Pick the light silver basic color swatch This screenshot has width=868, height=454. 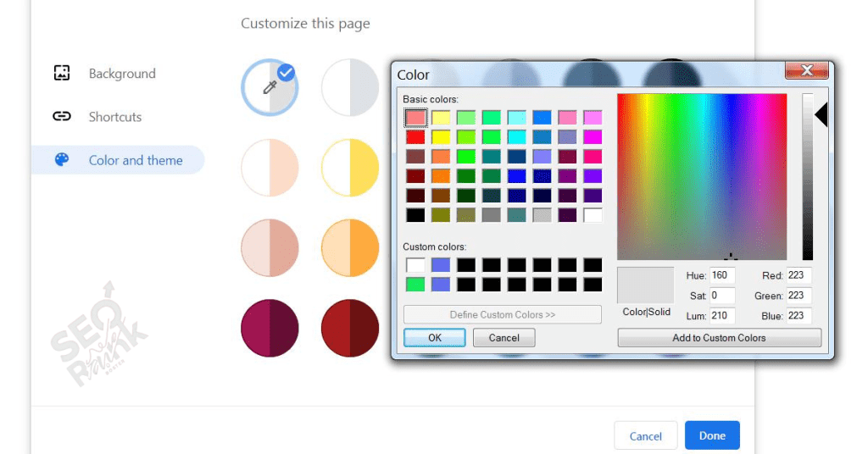click(x=542, y=214)
